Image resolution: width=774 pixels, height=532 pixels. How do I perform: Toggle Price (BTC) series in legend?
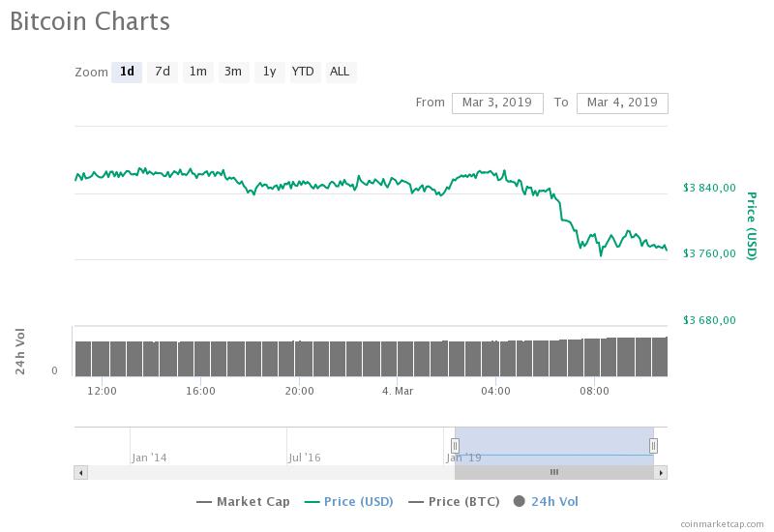(x=454, y=501)
